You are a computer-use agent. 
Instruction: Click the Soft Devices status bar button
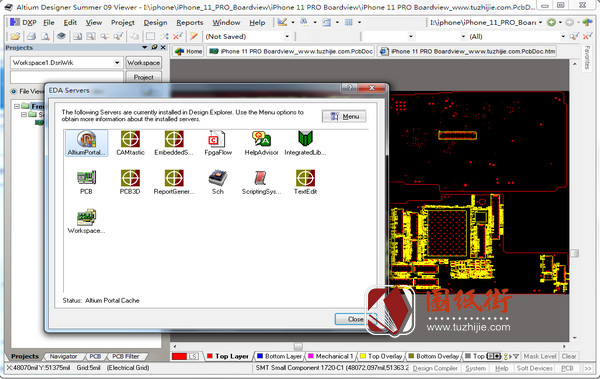coord(535,368)
